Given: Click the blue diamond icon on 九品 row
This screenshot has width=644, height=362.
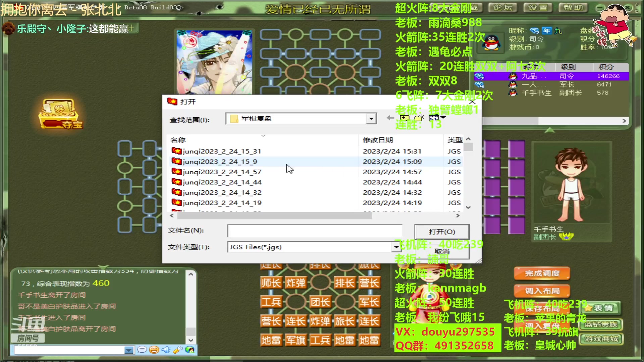Looking at the screenshot, I should pos(479,76).
